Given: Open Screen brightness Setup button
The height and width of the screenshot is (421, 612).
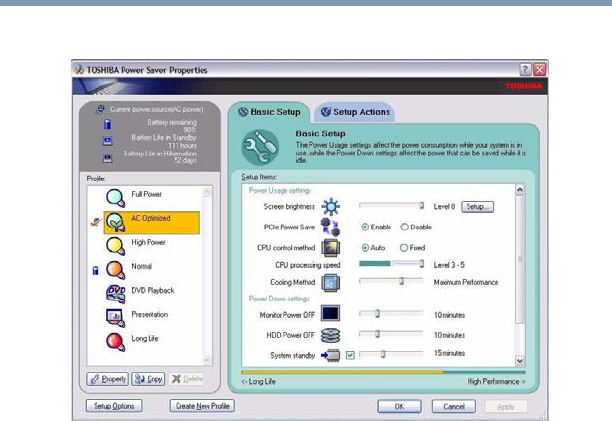Looking at the screenshot, I should pos(477,206).
